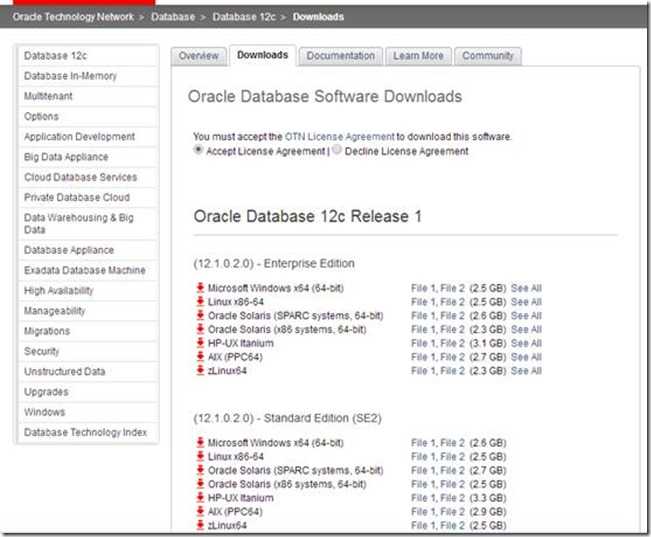Click download icon for Enterprise Solaris SPARC
Screen dimensions: 651x537
click(200, 315)
